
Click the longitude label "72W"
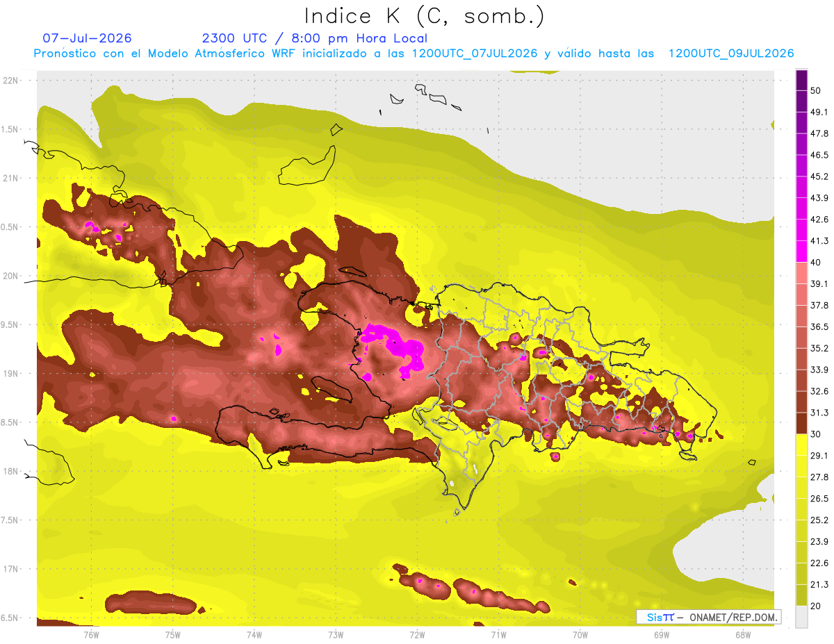pyautogui.click(x=417, y=634)
